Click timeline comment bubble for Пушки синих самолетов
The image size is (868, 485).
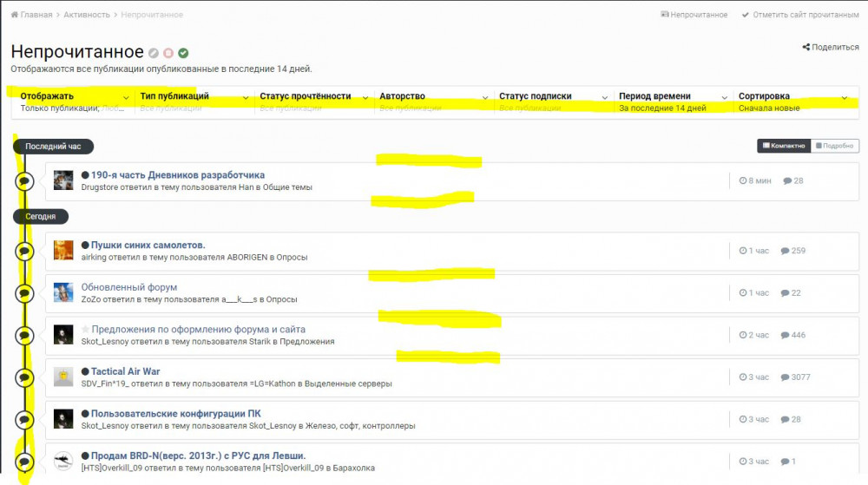[24, 251]
